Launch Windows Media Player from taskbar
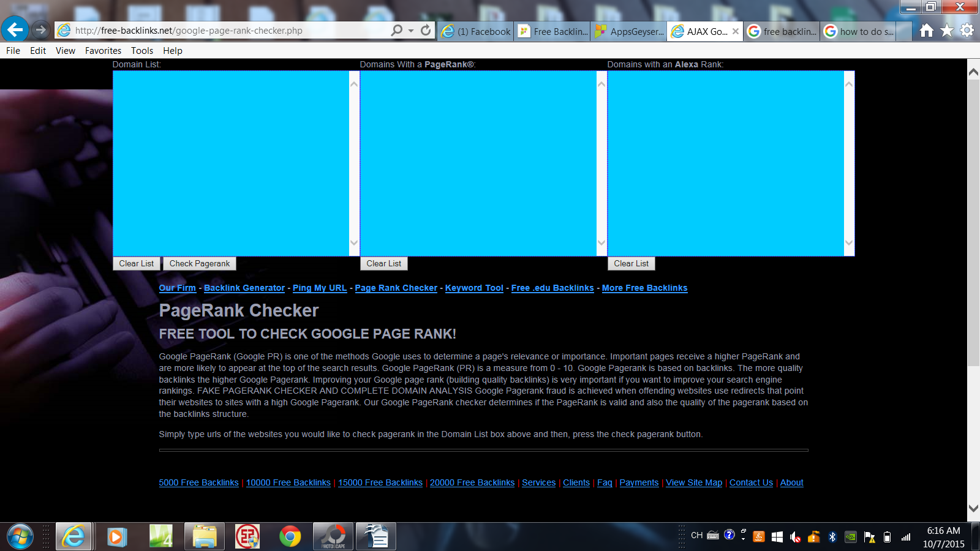Image resolution: width=980 pixels, height=551 pixels. [x=116, y=537]
